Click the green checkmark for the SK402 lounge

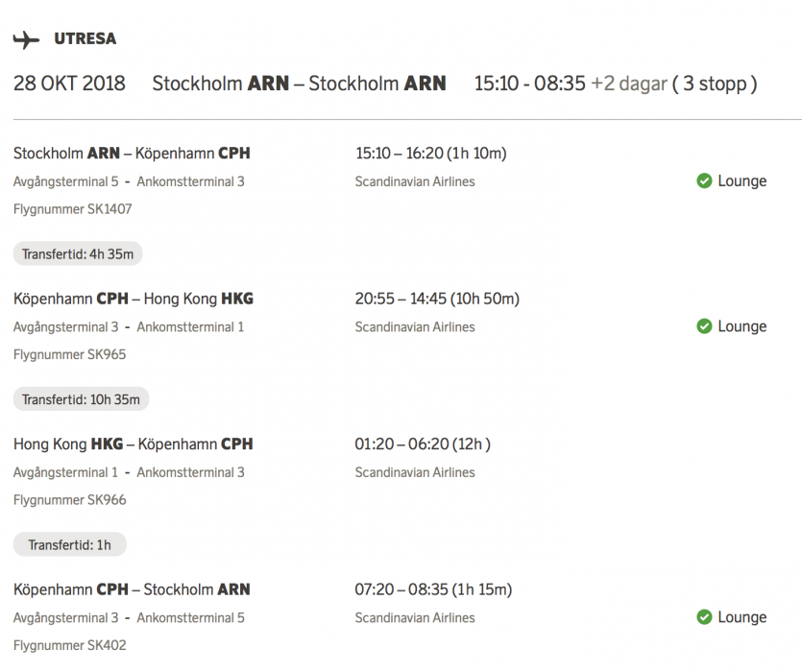[704, 617]
